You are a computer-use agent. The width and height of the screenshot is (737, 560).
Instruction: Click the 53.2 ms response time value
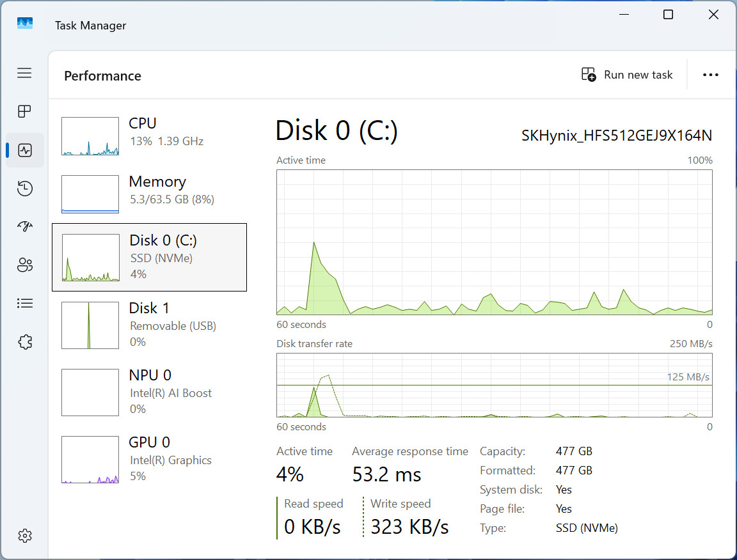[x=387, y=474]
